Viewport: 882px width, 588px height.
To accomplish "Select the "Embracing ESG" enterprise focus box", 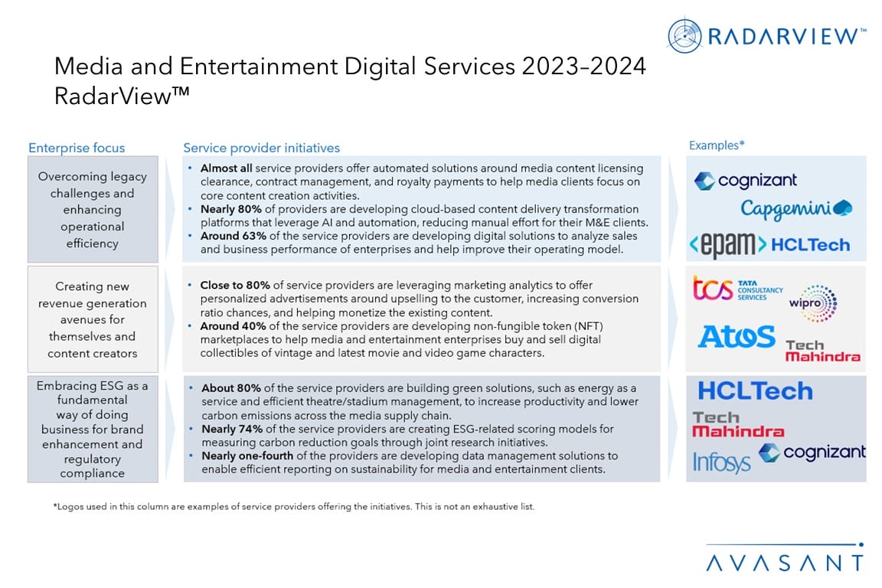I will pos(92,429).
